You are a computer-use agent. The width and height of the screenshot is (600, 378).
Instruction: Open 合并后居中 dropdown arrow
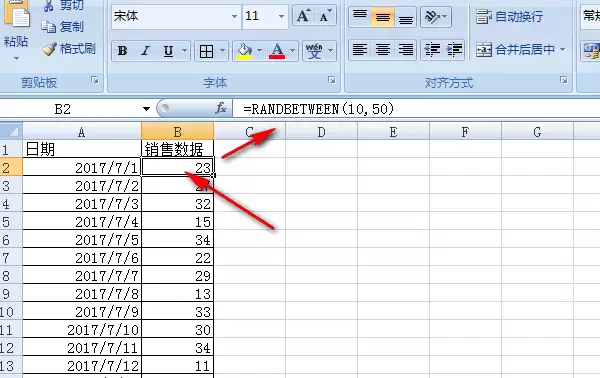click(x=562, y=49)
